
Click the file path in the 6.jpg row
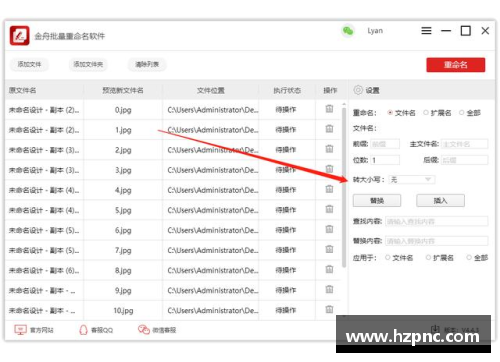click(213, 230)
